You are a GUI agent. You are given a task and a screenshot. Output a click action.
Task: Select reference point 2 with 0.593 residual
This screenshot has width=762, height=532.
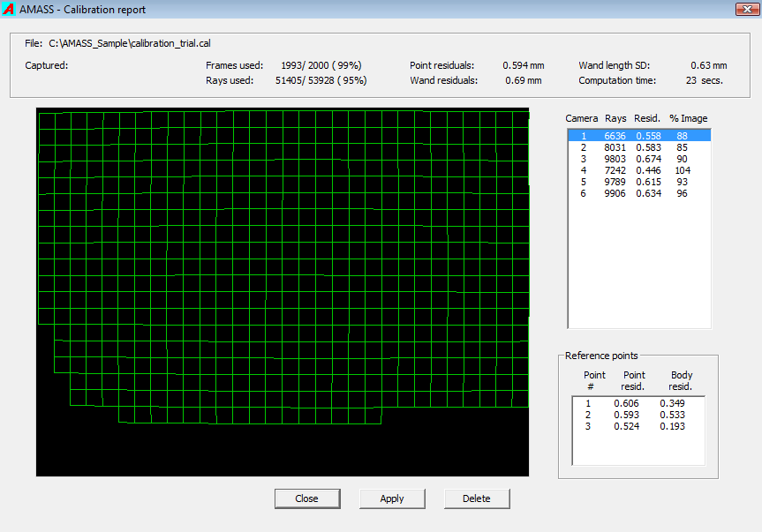[638, 415]
